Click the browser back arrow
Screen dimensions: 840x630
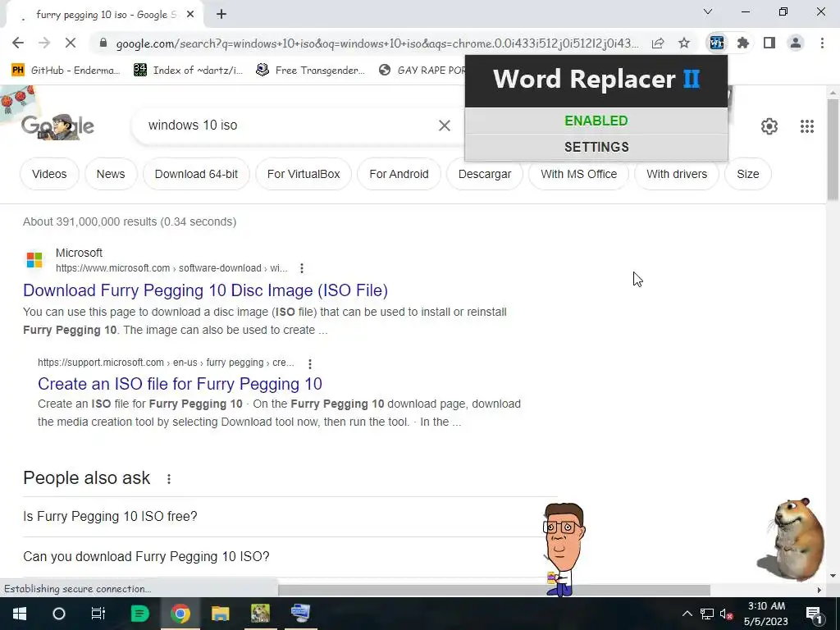[x=18, y=43]
